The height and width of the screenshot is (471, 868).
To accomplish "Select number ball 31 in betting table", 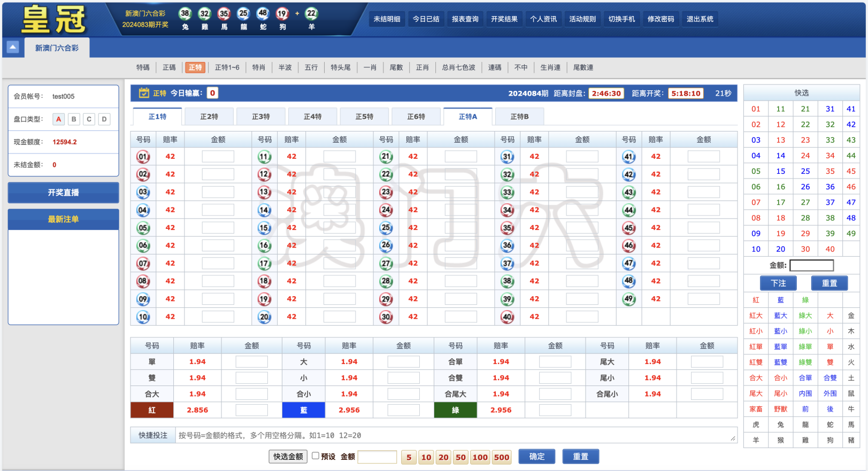I will 508,157.
